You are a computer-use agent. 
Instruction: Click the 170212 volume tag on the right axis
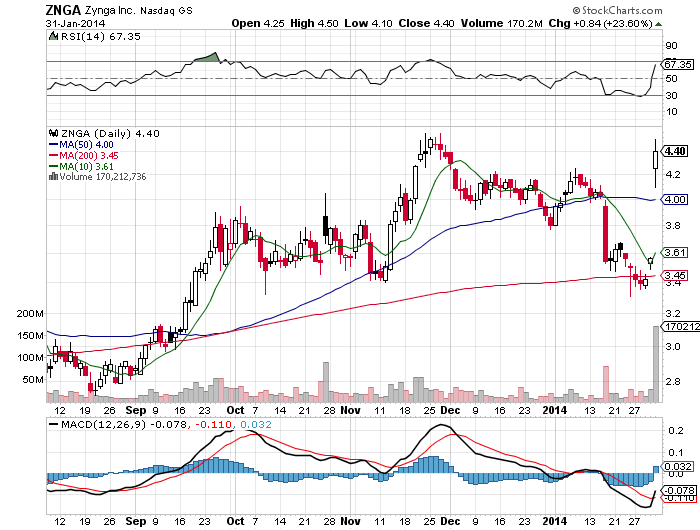tap(680, 326)
